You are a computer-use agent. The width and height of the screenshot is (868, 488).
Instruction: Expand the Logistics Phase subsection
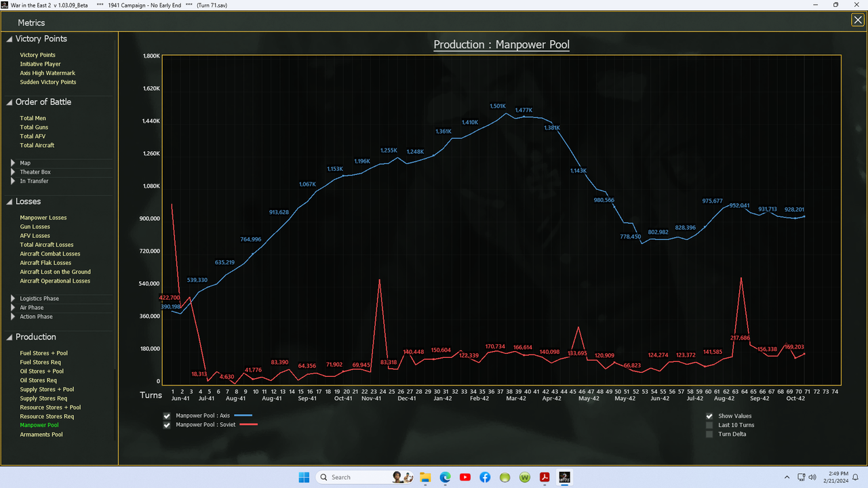tap(13, 298)
